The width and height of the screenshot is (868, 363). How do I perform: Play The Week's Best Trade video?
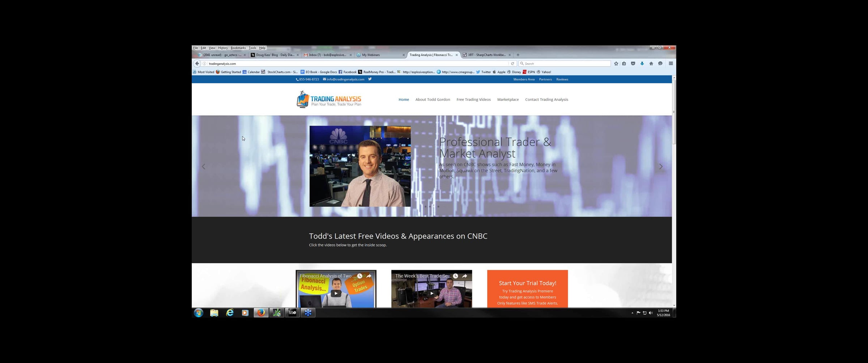point(431,293)
